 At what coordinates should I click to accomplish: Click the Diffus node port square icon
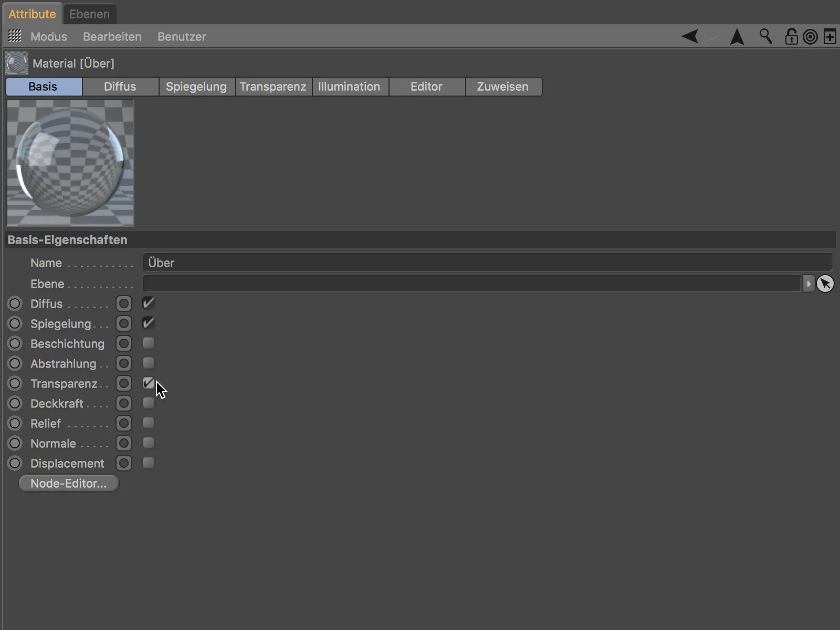(x=124, y=303)
